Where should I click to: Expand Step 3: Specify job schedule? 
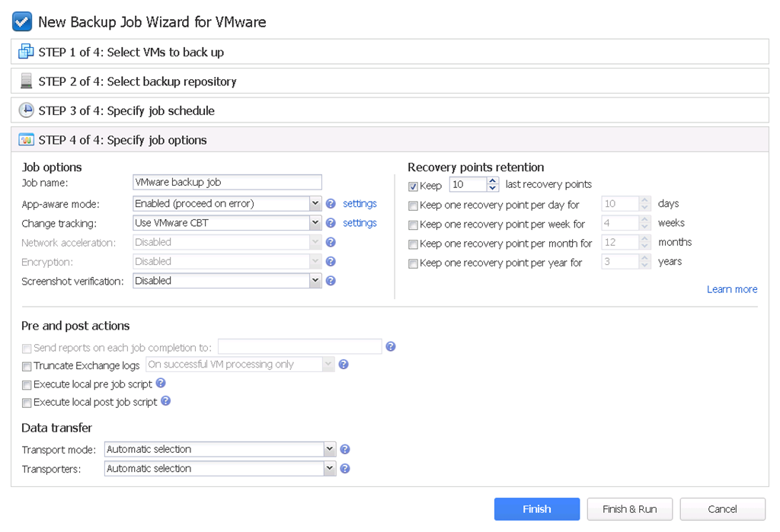point(390,110)
